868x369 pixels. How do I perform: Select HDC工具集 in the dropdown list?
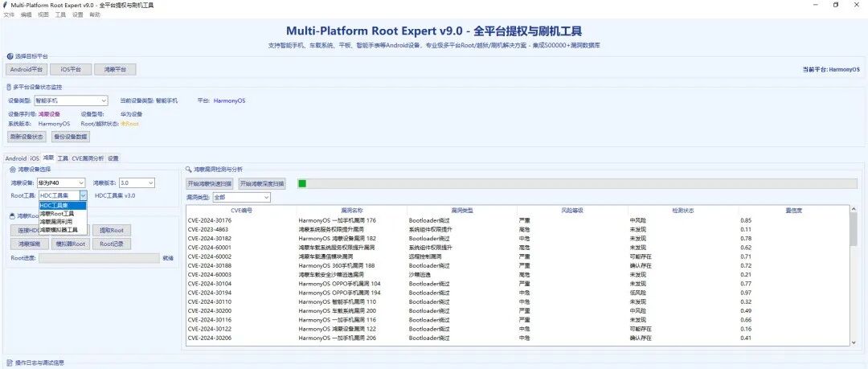tap(63, 206)
